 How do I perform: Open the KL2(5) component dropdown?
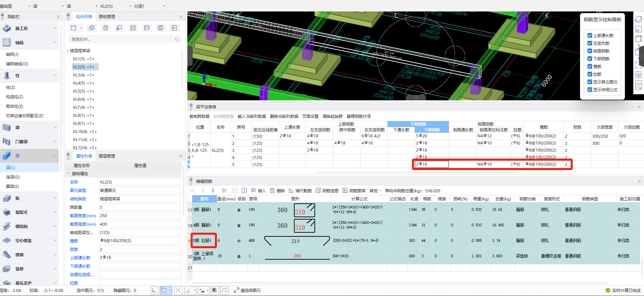(x=130, y=6)
